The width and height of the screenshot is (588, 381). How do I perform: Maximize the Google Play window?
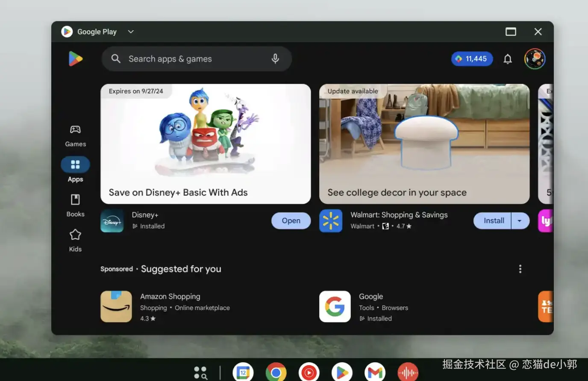click(511, 32)
